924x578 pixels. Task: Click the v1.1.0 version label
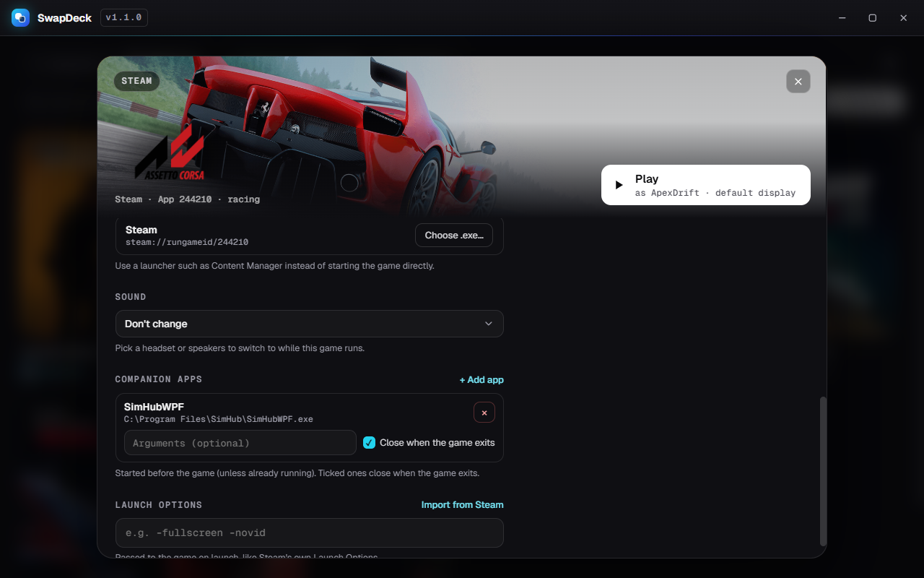click(x=124, y=17)
